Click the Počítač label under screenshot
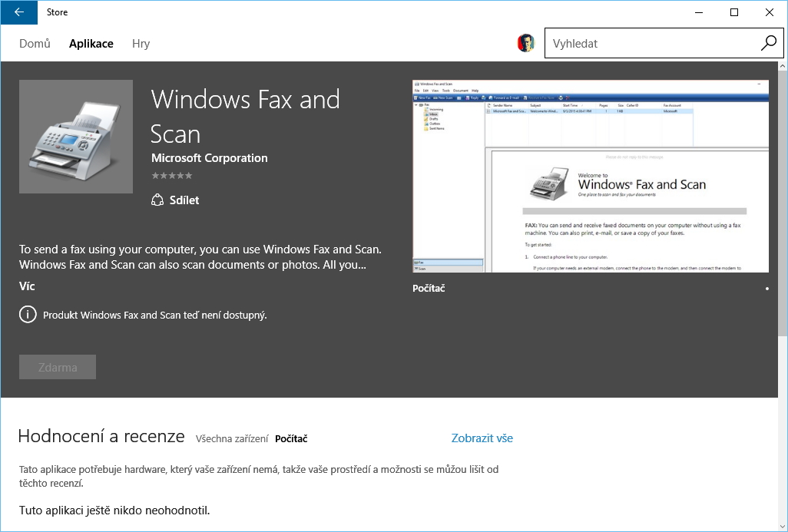Viewport: 788px width, 532px height. [429, 289]
